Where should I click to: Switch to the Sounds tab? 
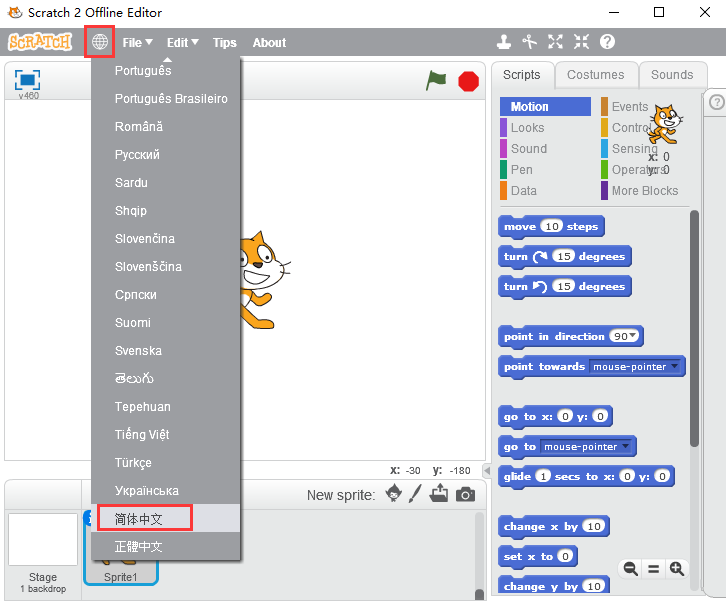pos(672,75)
